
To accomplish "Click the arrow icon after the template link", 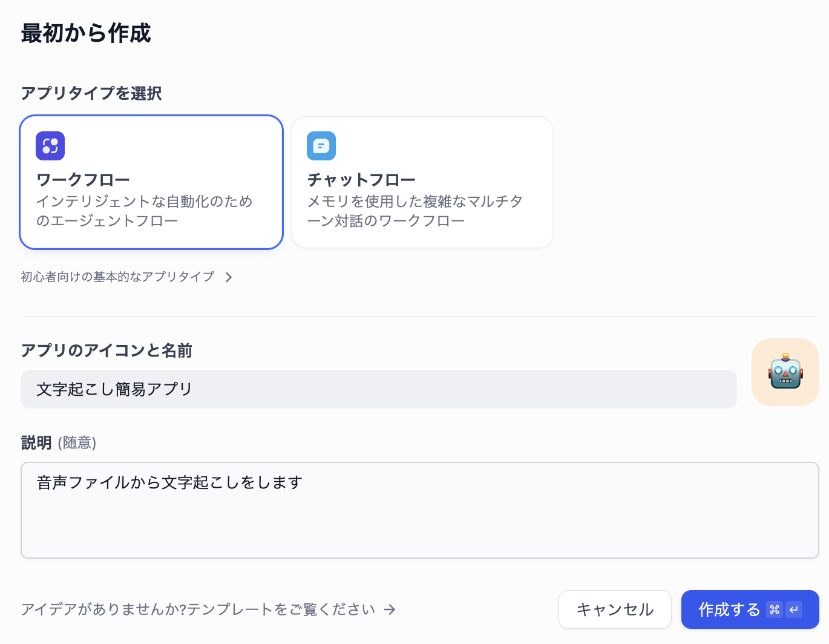I will (390, 609).
